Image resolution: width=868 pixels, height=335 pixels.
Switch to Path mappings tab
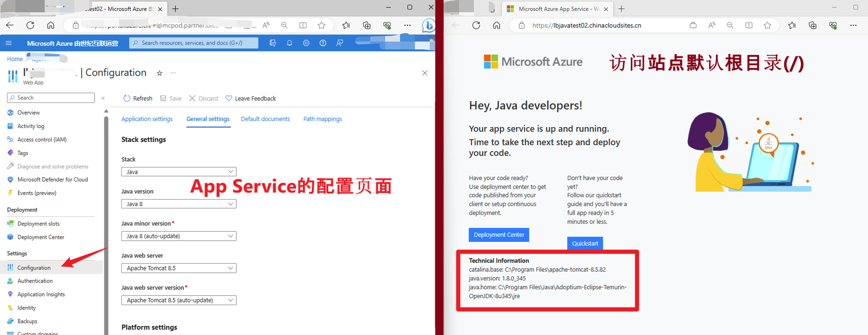pos(322,119)
